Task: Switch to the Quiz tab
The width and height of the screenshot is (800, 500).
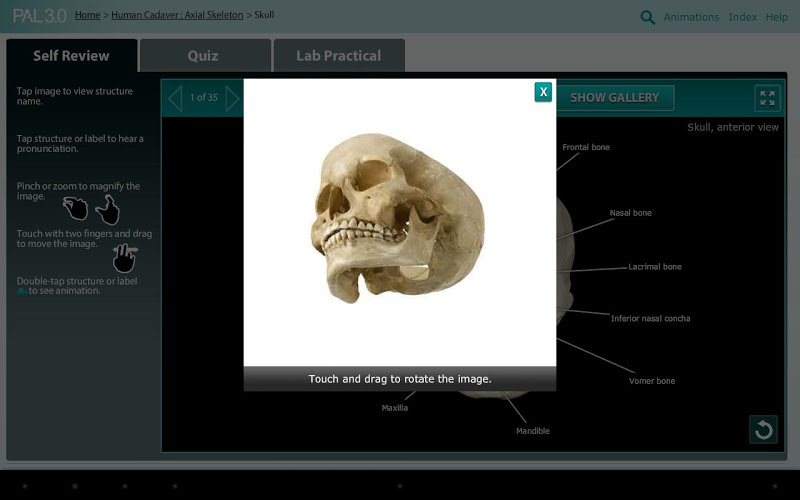Action: point(205,56)
